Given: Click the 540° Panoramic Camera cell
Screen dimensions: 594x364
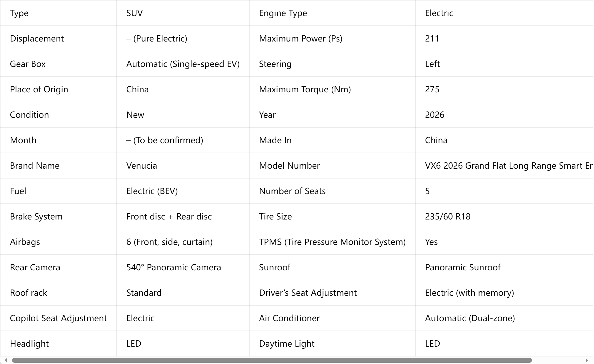Looking at the screenshot, I should (x=183, y=267).
